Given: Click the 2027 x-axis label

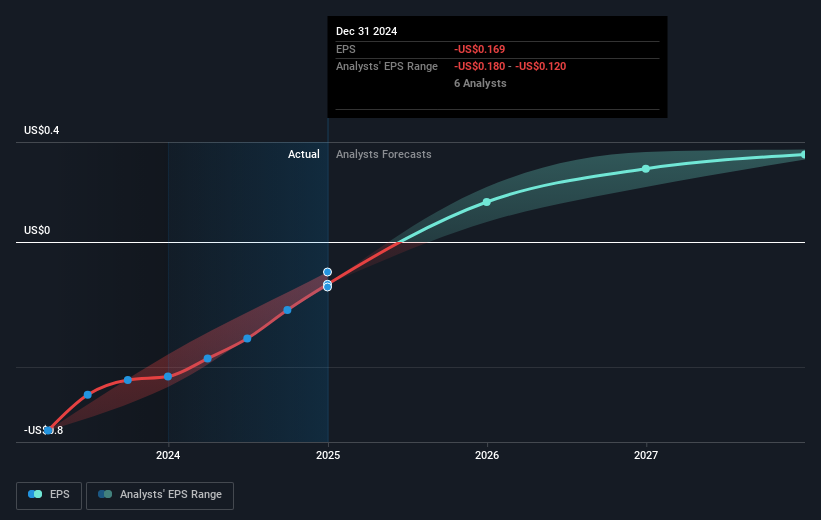Looking at the screenshot, I should [x=646, y=455].
